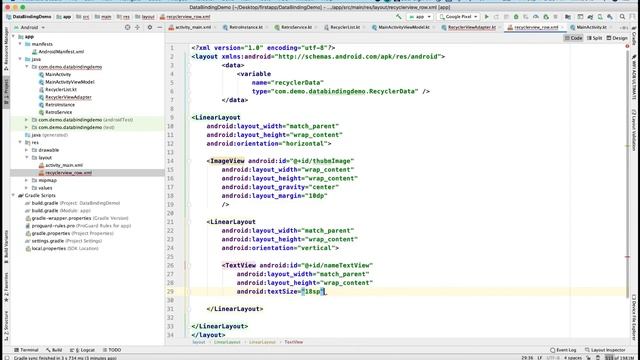The image size is (640, 360).
Task: Open Favorites side tool window
Action: click(x=6, y=287)
